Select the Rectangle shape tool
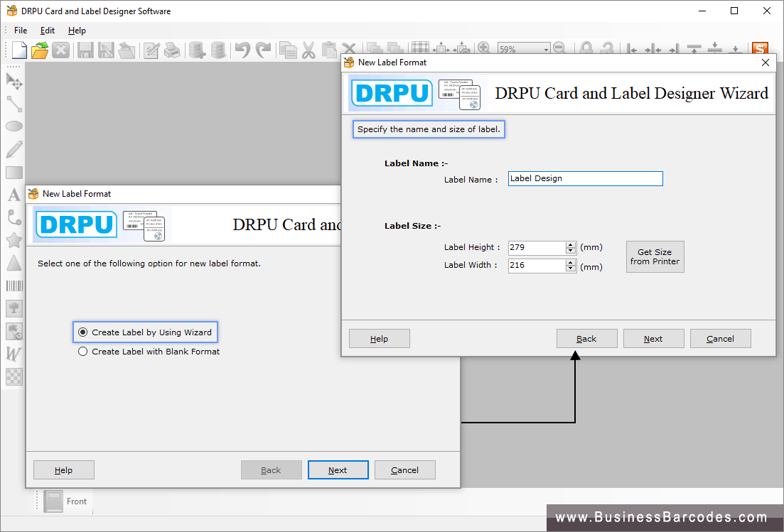This screenshot has height=532, width=784. pyautogui.click(x=14, y=173)
